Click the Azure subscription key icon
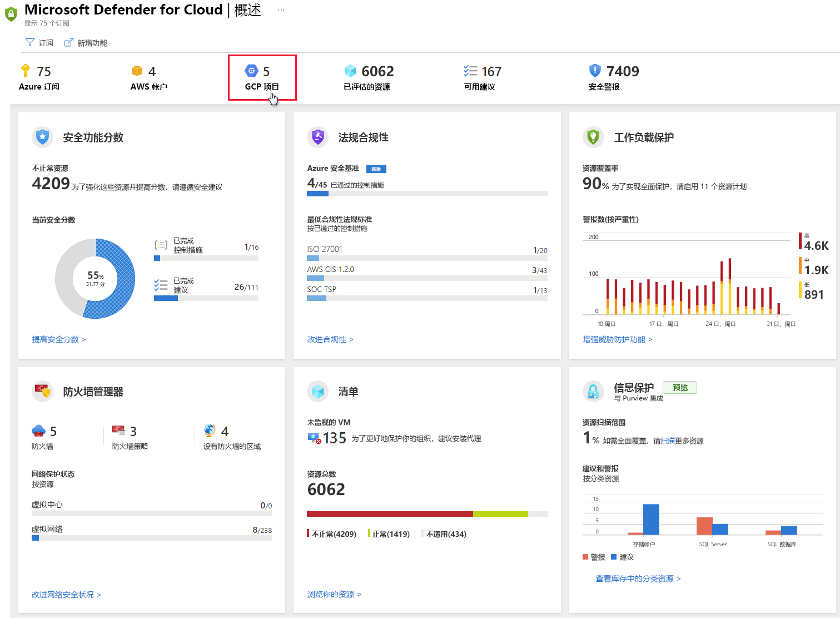The height and width of the screenshot is (618, 840). pyautogui.click(x=25, y=71)
